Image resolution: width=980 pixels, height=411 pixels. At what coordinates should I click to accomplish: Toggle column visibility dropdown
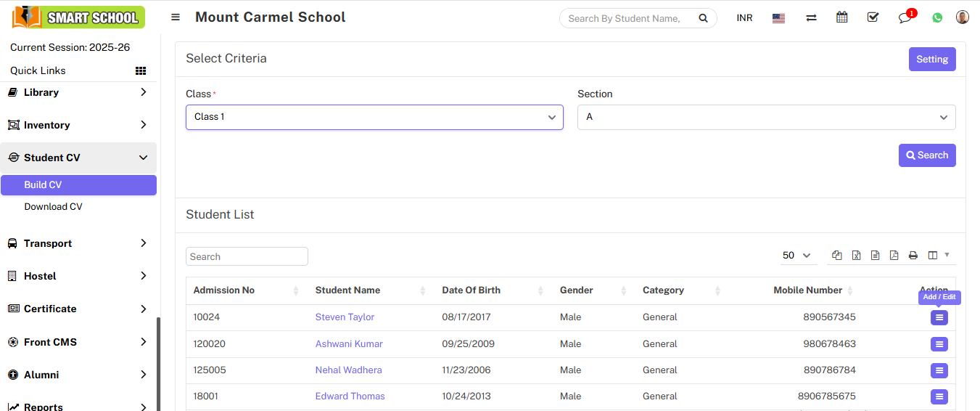[938, 256]
